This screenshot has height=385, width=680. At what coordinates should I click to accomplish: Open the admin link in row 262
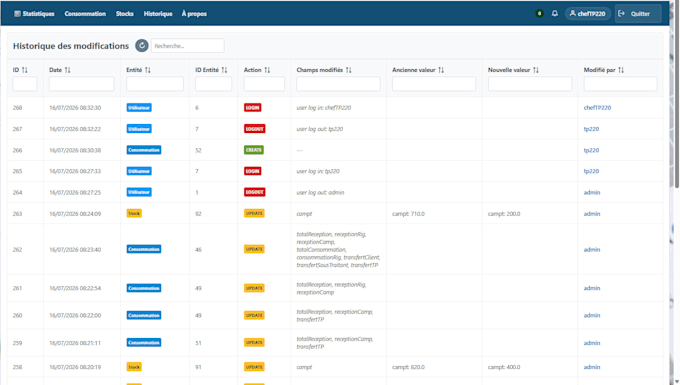(x=592, y=249)
